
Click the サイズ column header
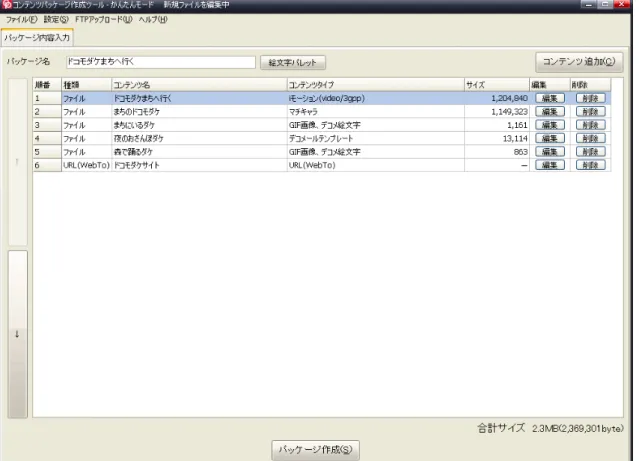point(497,85)
